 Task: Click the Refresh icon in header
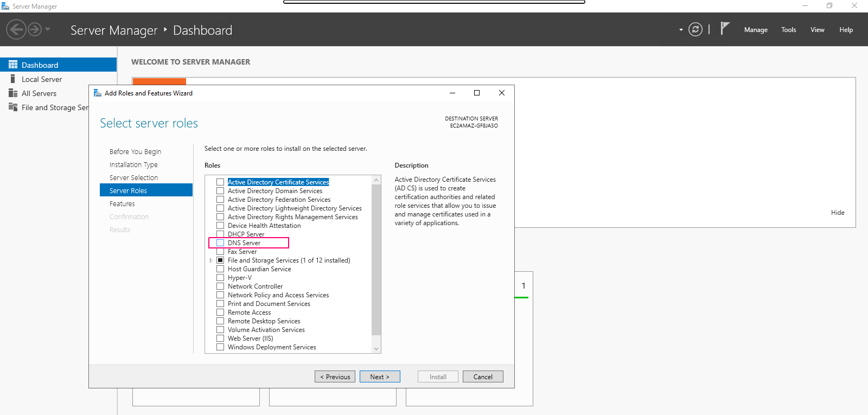(x=695, y=29)
